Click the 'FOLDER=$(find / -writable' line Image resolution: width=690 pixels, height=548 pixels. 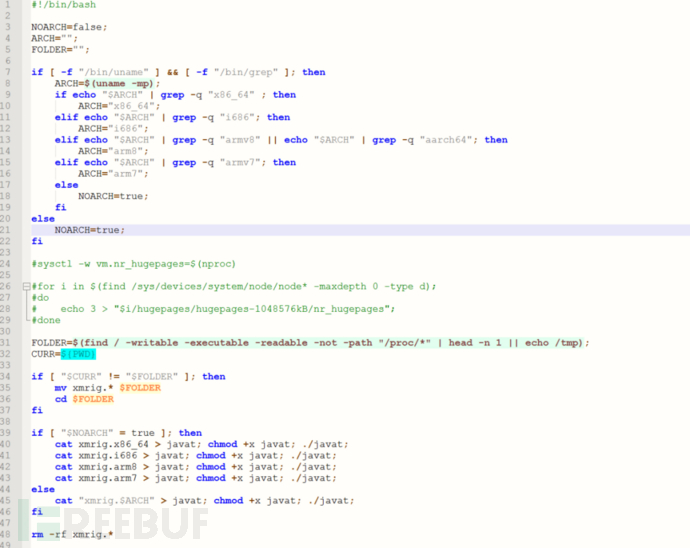[310, 343]
